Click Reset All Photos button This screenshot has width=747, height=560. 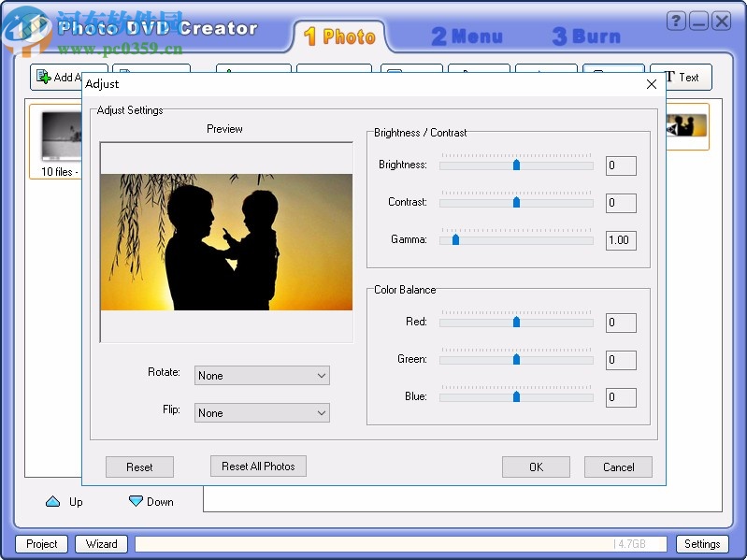(258, 467)
